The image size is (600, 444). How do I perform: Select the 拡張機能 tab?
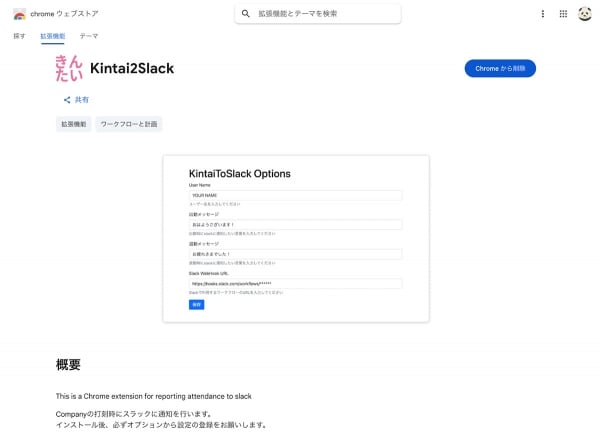click(x=52, y=36)
